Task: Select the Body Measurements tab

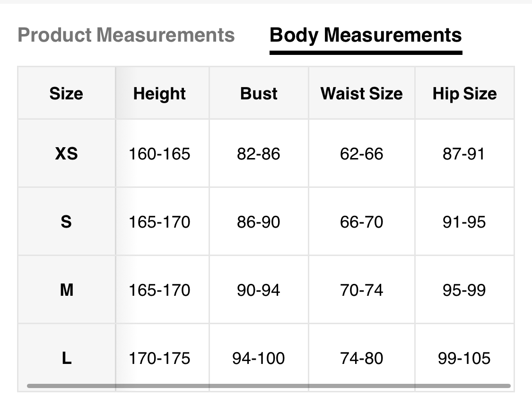Action: click(x=366, y=35)
